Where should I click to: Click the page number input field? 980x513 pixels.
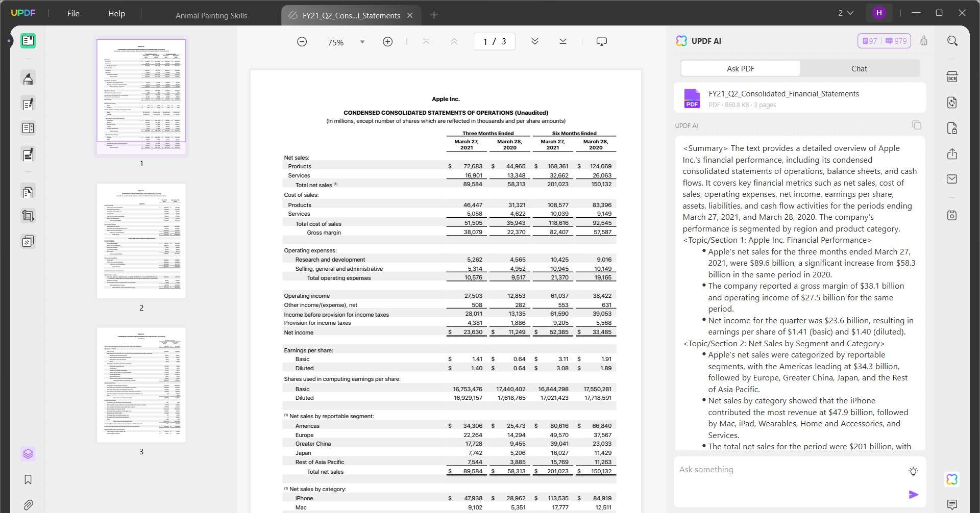point(494,41)
